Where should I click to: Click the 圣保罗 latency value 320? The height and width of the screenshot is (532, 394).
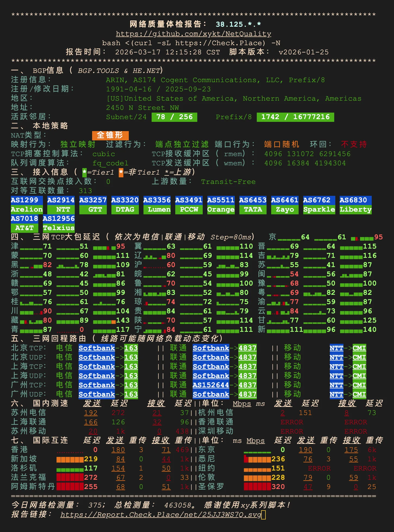pos(278,487)
